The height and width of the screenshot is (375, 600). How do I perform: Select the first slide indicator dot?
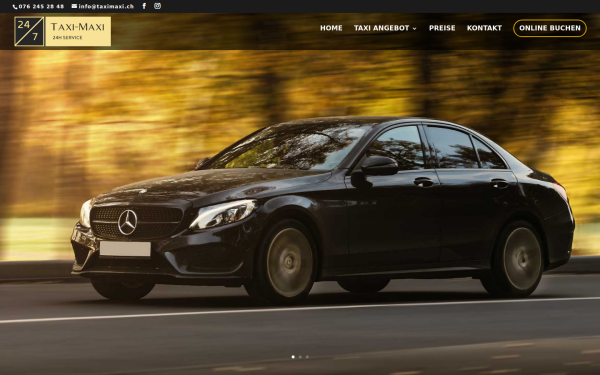293,357
